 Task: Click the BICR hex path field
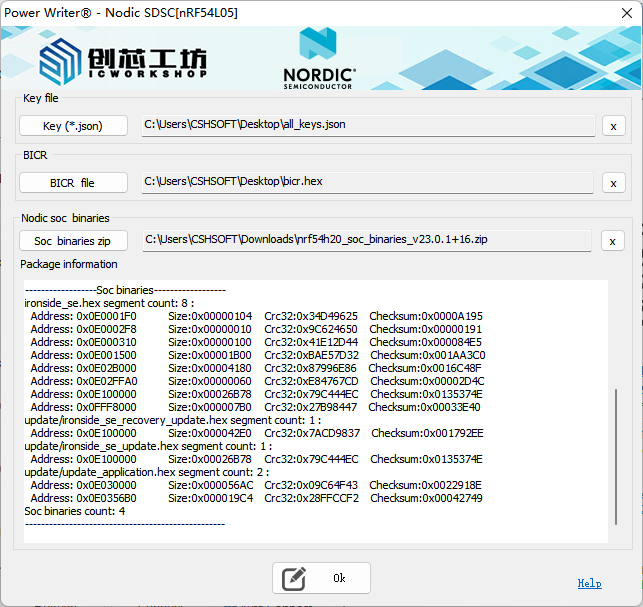pos(365,182)
